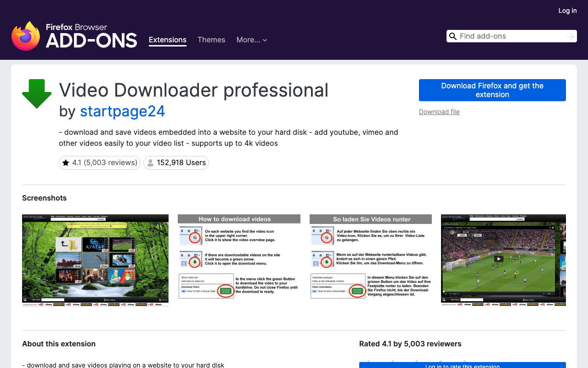Click Log in to rate this extension
Screen dimensions: 588x368
tap(463, 366)
